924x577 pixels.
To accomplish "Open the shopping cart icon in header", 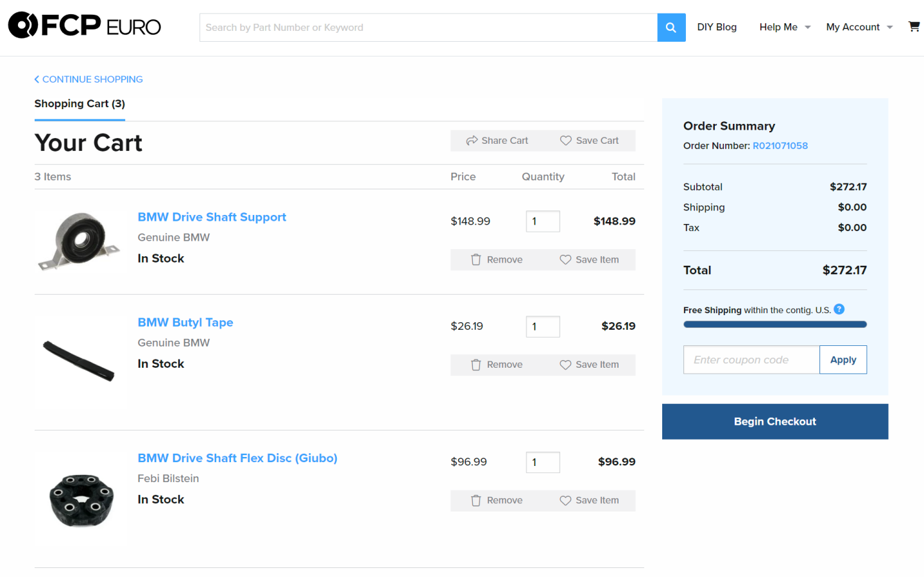I will [x=914, y=26].
